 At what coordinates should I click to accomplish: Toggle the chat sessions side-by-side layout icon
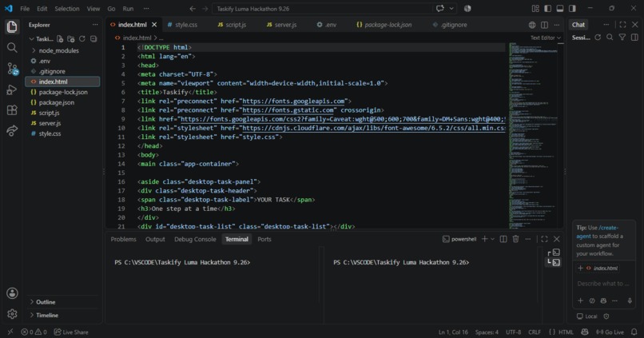(x=634, y=38)
